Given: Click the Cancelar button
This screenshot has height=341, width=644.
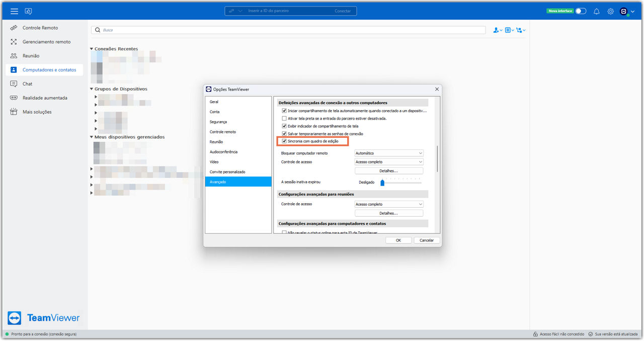Looking at the screenshot, I should pos(427,240).
